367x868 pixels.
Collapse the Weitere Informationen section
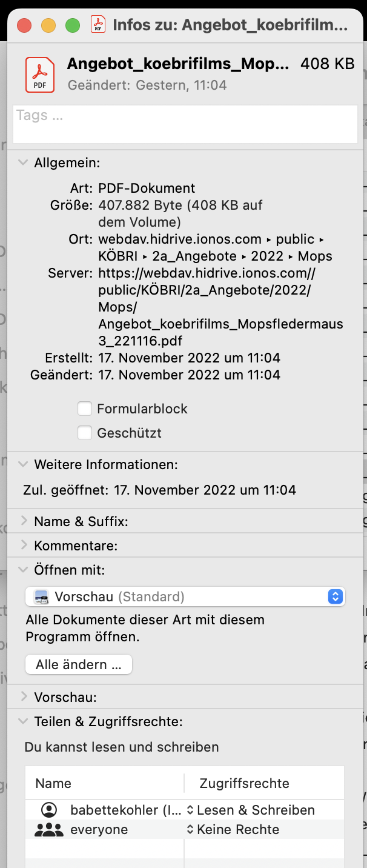[23, 465]
